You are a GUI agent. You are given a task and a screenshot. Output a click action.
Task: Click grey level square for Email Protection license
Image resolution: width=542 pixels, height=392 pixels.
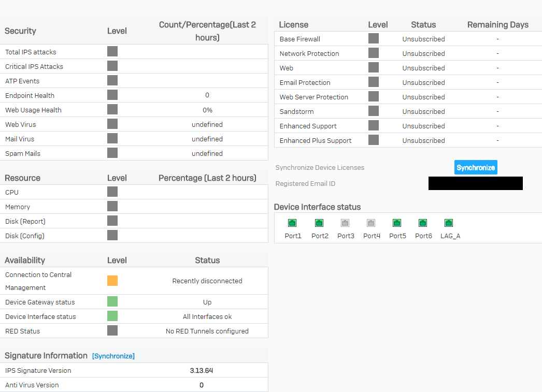(373, 82)
